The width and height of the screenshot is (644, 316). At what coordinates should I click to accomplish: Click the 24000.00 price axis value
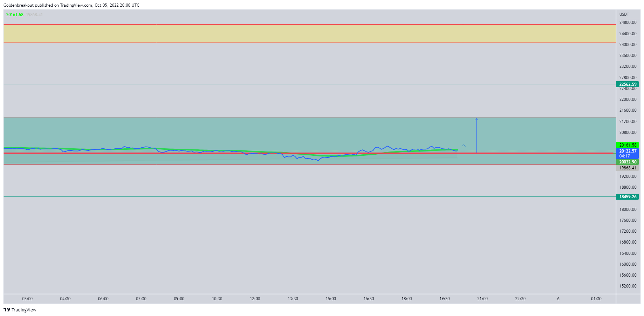627,45
